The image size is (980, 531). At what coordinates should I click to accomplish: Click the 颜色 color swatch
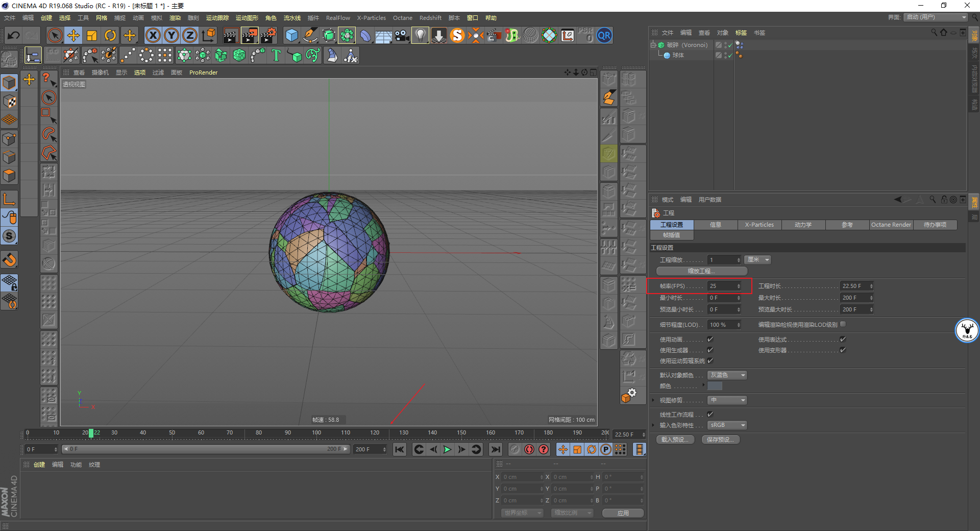[715, 387]
